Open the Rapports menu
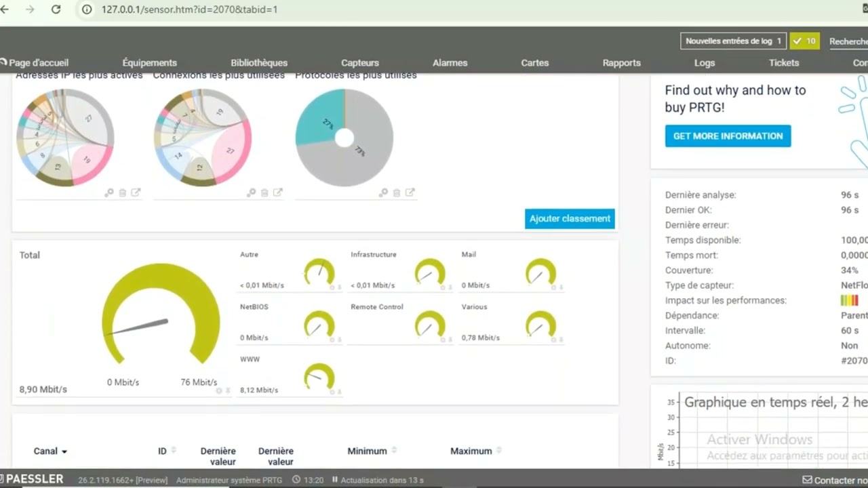 coord(622,62)
